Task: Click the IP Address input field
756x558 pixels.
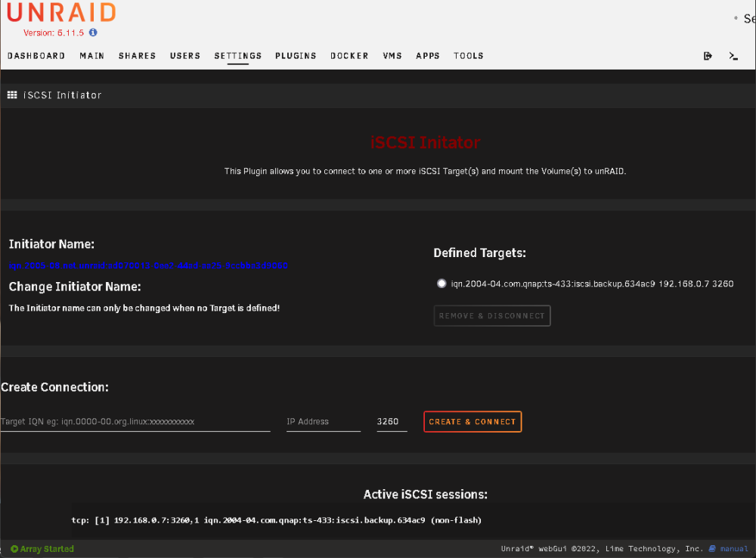Action: click(324, 422)
